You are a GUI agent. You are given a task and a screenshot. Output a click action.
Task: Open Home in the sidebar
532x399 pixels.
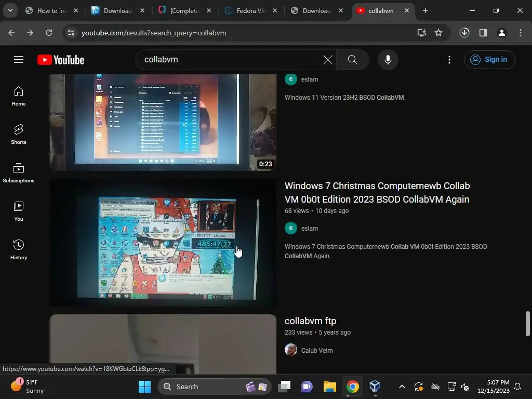[19, 96]
